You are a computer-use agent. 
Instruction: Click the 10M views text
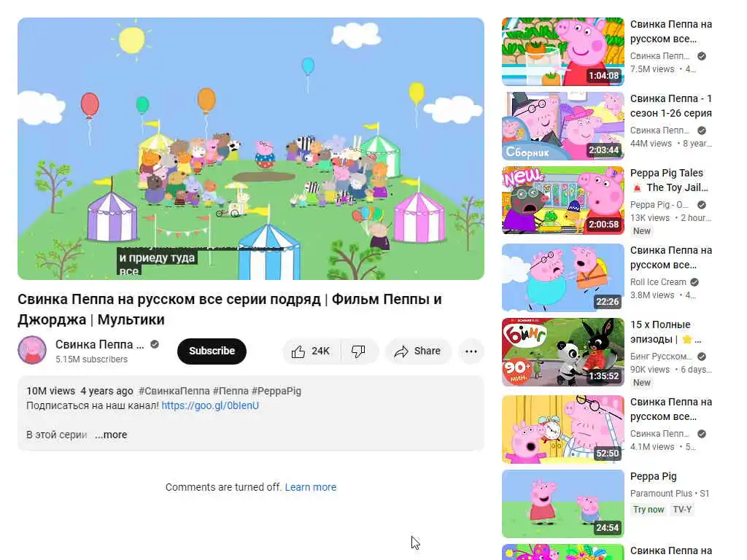(50, 391)
